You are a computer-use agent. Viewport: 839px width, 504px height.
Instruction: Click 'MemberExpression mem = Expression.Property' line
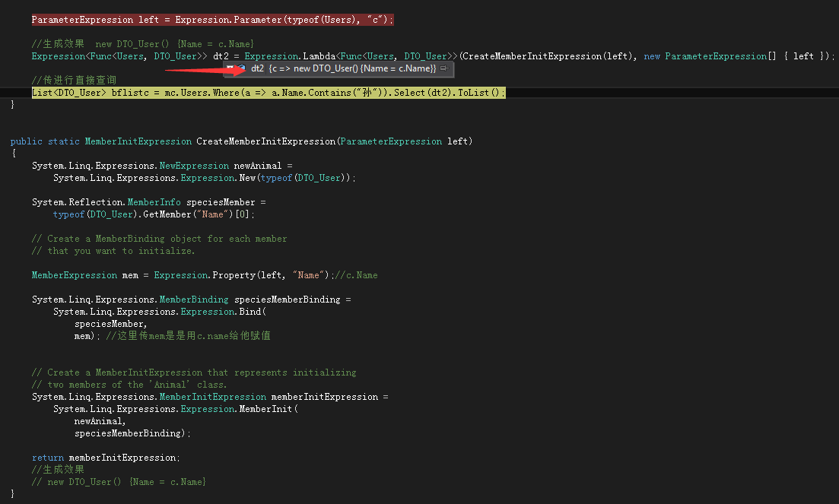coord(205,275)
